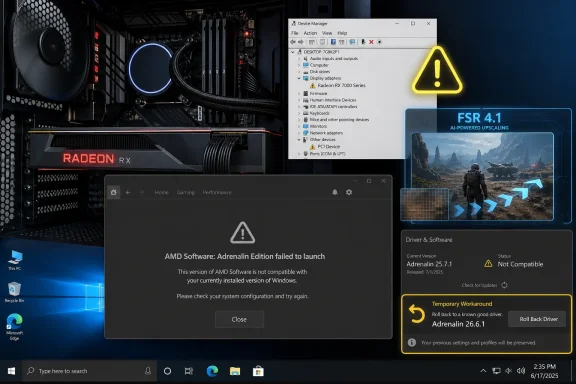This screenshot has height=384, width=576.
Task: Open the Action menu in Device Manager
Action: pos(310,33)
